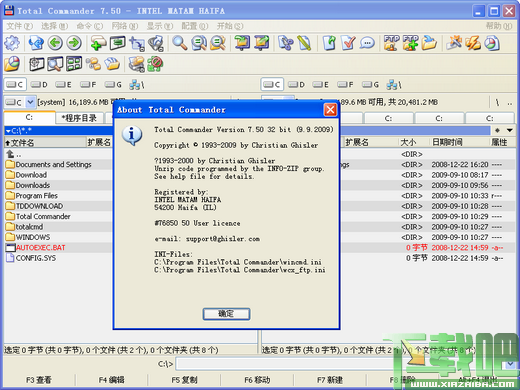The width and height of the screenshot is (520, 390).
Task: Open the 选择(M) menu
Action: tap(54, 26)
